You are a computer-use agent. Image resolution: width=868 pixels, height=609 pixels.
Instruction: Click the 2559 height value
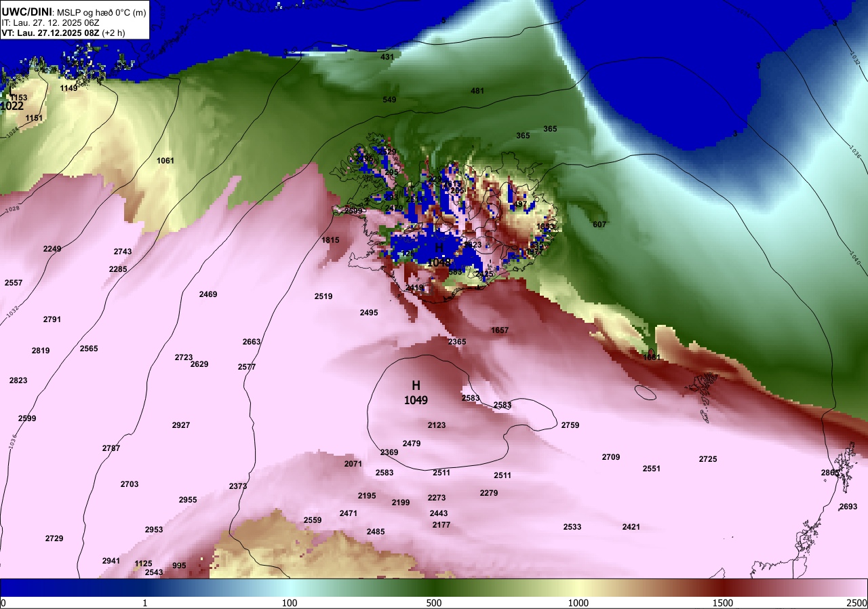pyautogui.click(x=313, y=520)
